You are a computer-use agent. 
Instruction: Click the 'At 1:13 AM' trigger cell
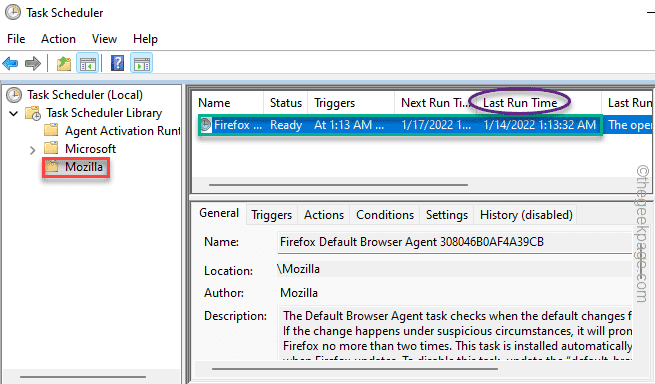(x=349, y=125)
